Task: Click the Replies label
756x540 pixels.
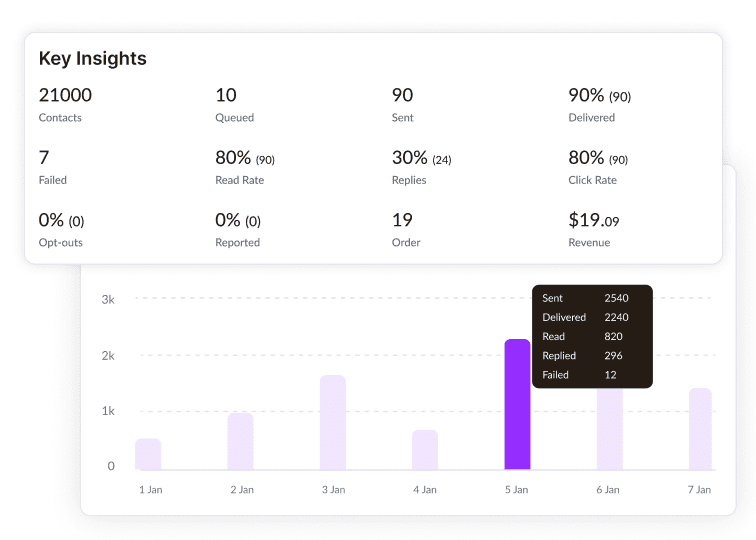Action: (x=409, y=180)
